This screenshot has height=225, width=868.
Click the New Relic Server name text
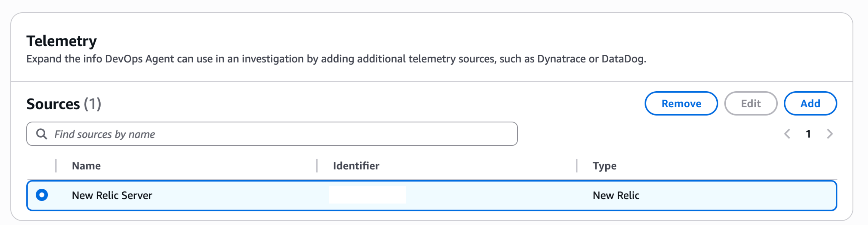click(112, 195)
